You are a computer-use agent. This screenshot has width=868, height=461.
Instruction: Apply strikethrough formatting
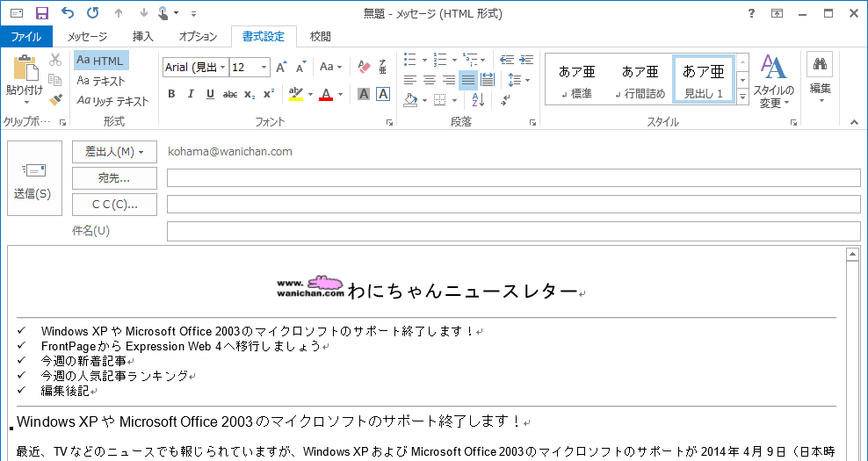pyautogui.click(x=229, y=94)
